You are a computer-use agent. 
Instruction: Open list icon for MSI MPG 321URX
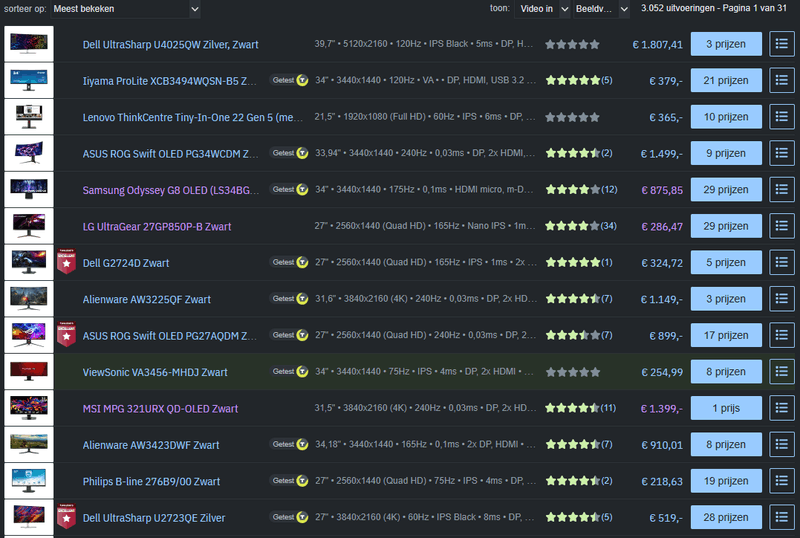tap(781, 408)
